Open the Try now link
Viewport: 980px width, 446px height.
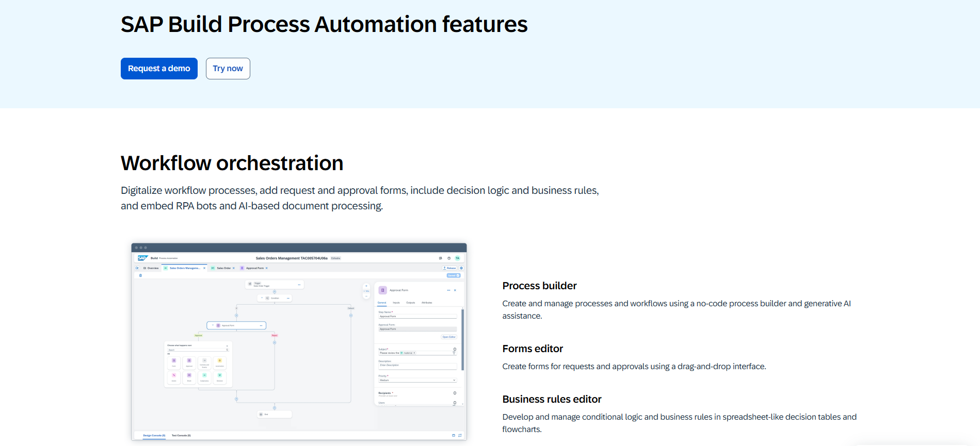[x=228, y=69]
